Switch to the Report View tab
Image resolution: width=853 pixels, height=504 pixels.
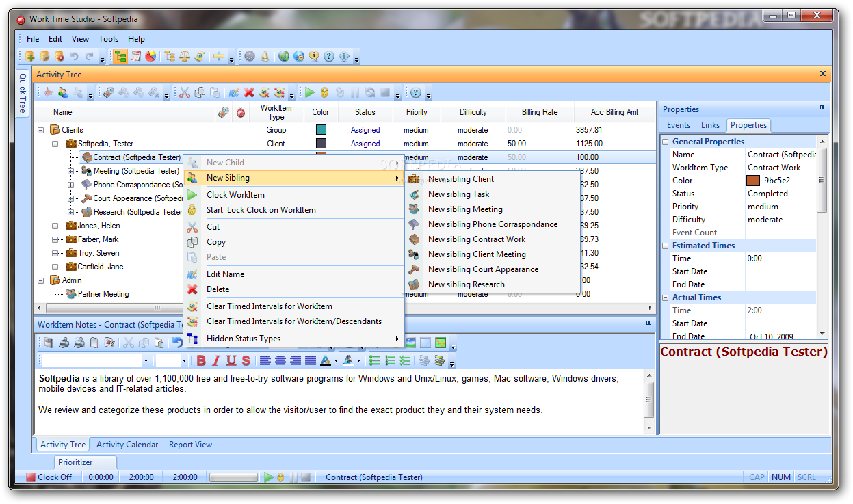[x=190, y=445]
